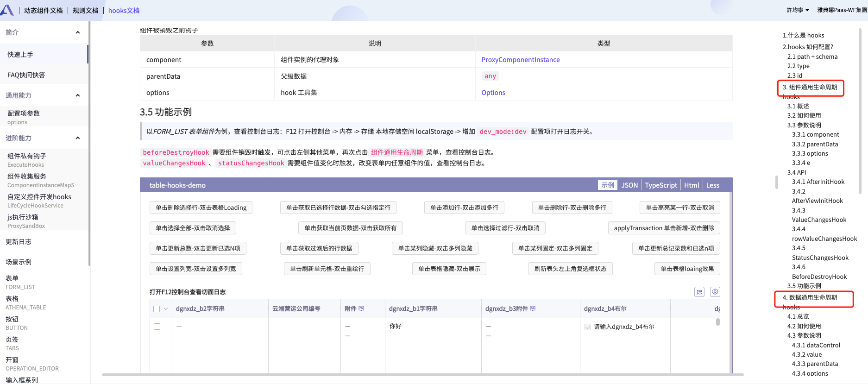Toggle the table header select-all checkbox

pyautogui.click(x=157, y=309)
